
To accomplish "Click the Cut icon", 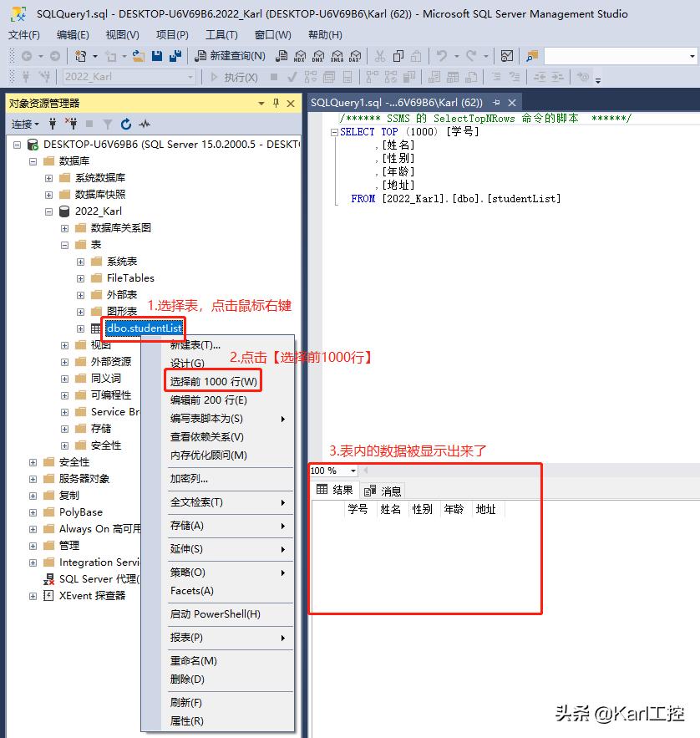I will point(380,56).
